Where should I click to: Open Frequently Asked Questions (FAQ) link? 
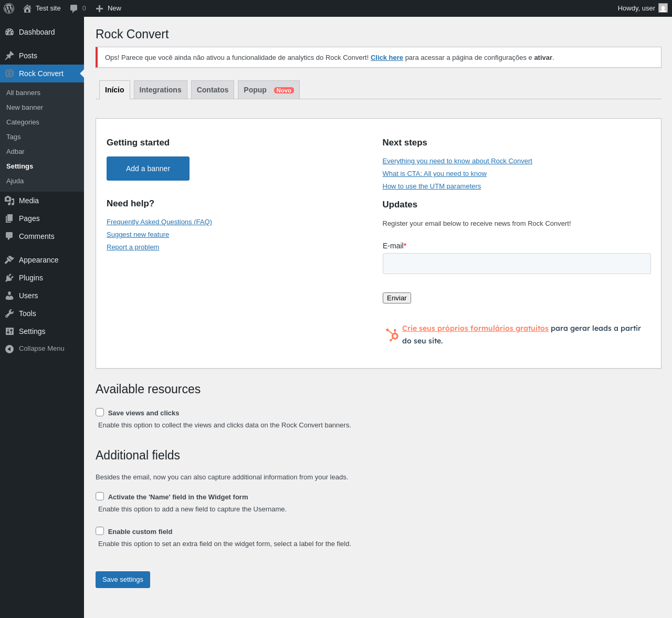tap(159, 222)
